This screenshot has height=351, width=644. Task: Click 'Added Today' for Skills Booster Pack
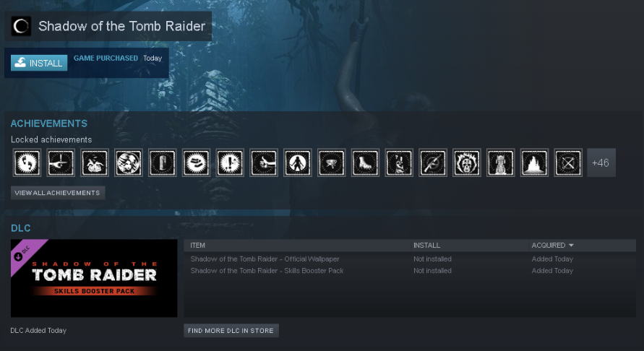[552, 271]
